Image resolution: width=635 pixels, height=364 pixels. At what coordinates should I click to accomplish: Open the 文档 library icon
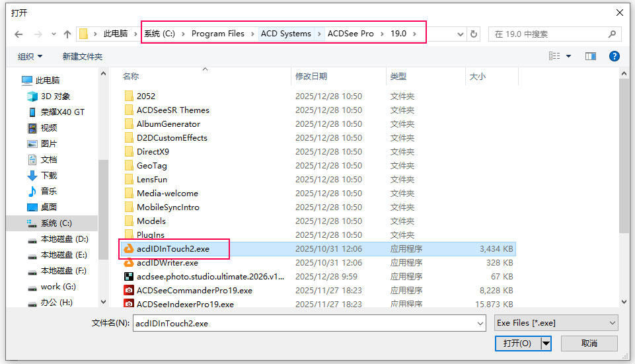[x=32, y=159]
